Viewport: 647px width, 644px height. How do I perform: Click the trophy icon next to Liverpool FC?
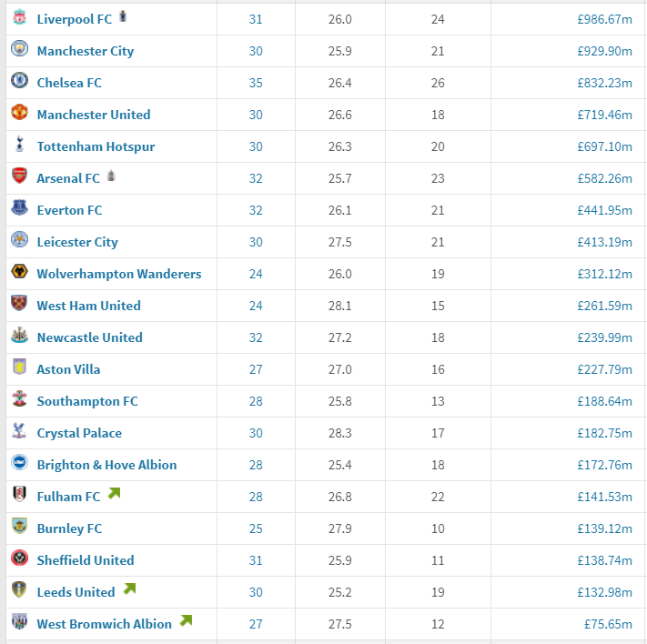(x=123, y=16)
